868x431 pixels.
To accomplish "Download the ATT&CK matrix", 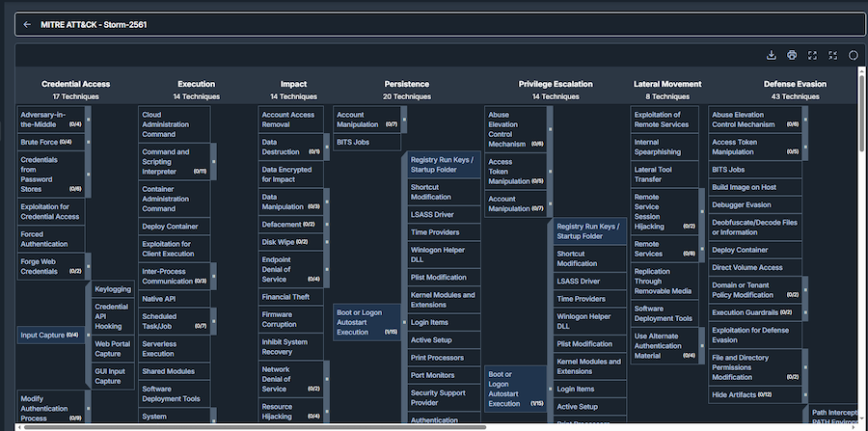I will pos(772,55).
